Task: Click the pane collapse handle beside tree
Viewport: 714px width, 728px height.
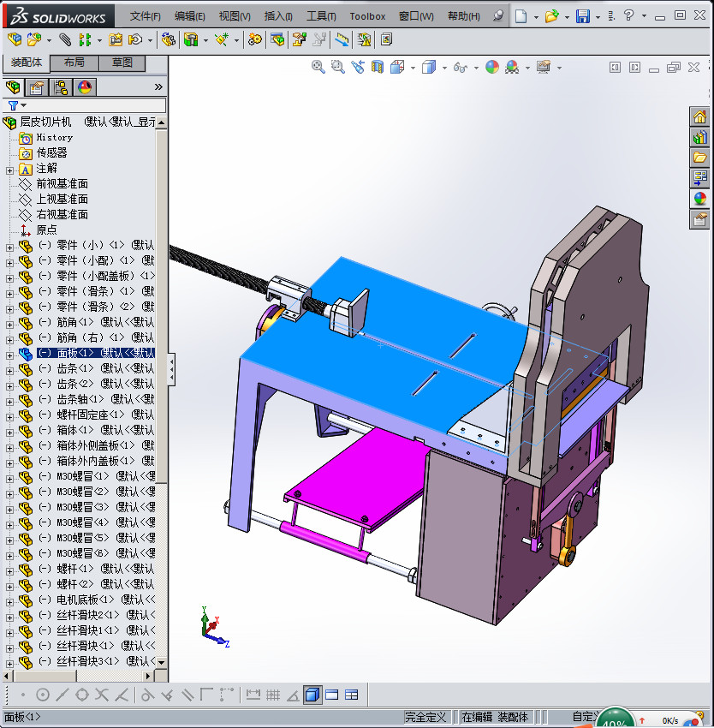Action: pos(171,370)
